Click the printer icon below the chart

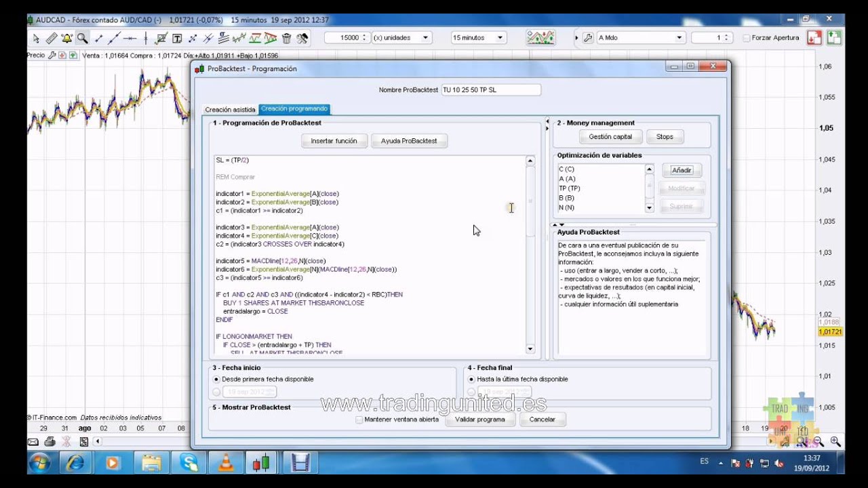click(50, 442)
